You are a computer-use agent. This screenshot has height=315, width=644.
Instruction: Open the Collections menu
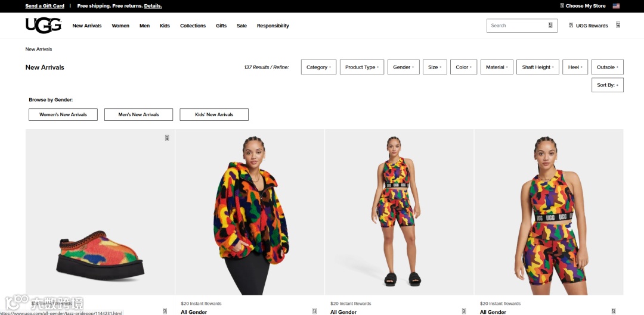tap(193, 26)
